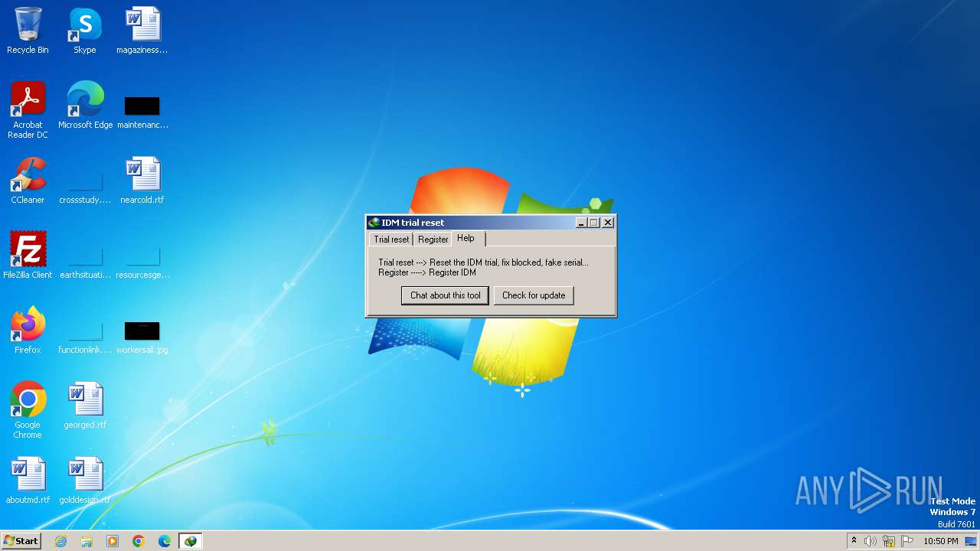This screenshot has width=980, height=551.
Task: Open aboutmd.rtf document icon
Action: pyautogui.click(x=28, y=481)
